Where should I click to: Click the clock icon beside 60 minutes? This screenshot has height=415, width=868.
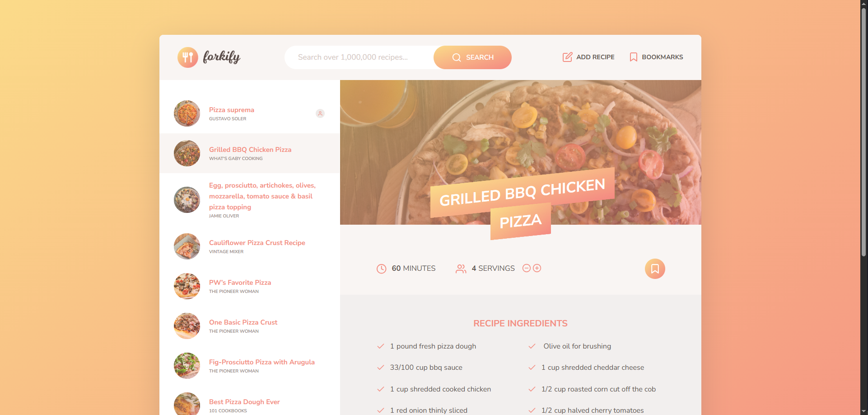click(x=382, y=269)
